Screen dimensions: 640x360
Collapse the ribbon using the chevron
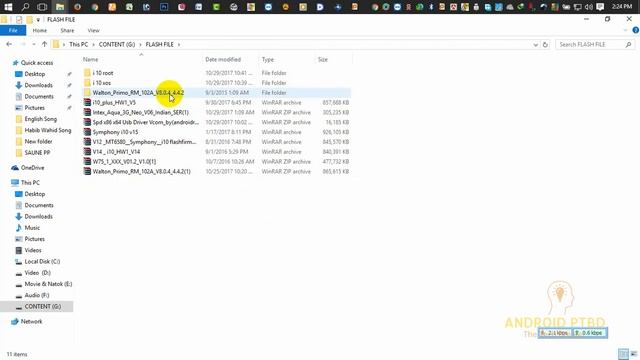click(x=625, y=30)
